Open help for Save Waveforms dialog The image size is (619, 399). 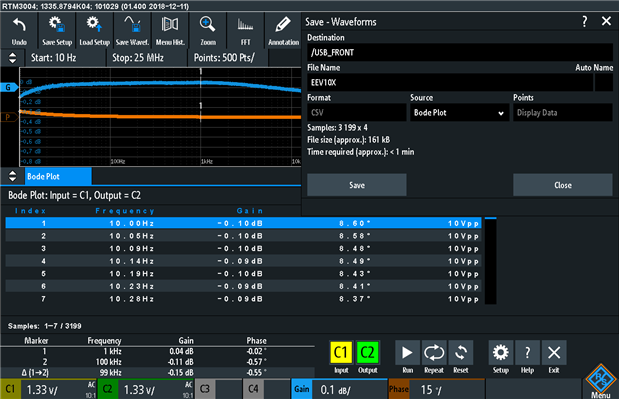pos(585,21)
